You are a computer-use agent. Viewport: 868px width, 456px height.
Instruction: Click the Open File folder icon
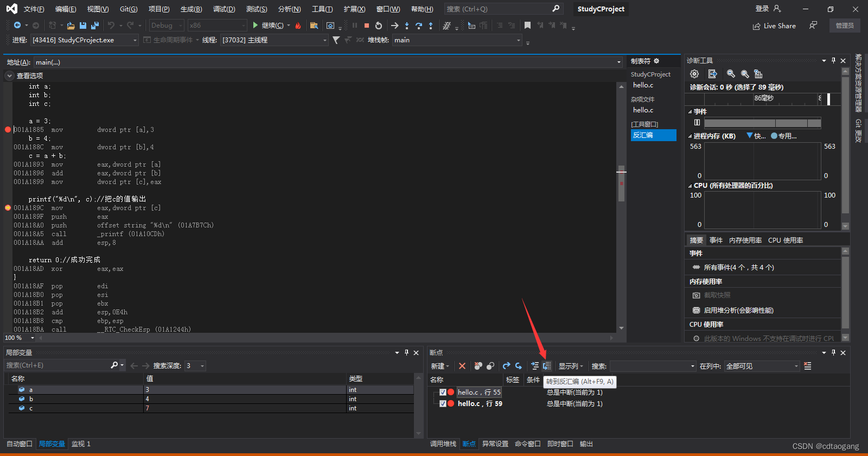click(x=71, y=26)
